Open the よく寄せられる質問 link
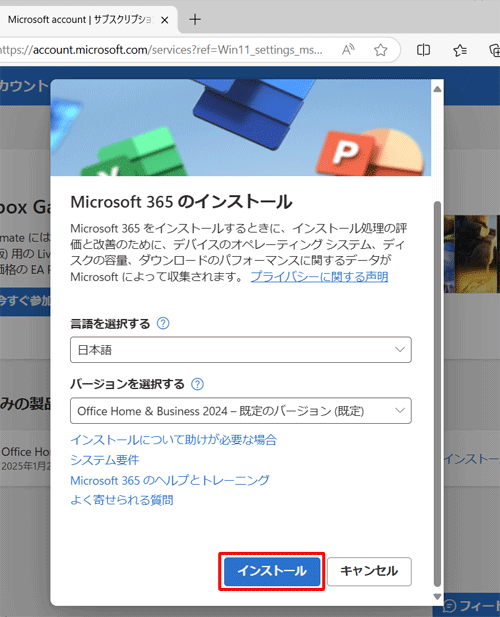500x617 pixels. click(x=122, y=500)
